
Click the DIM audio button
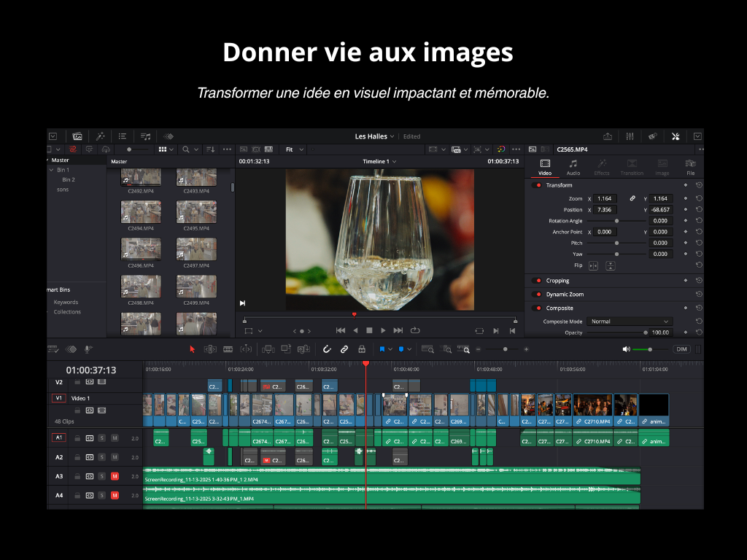pos(682,349)
